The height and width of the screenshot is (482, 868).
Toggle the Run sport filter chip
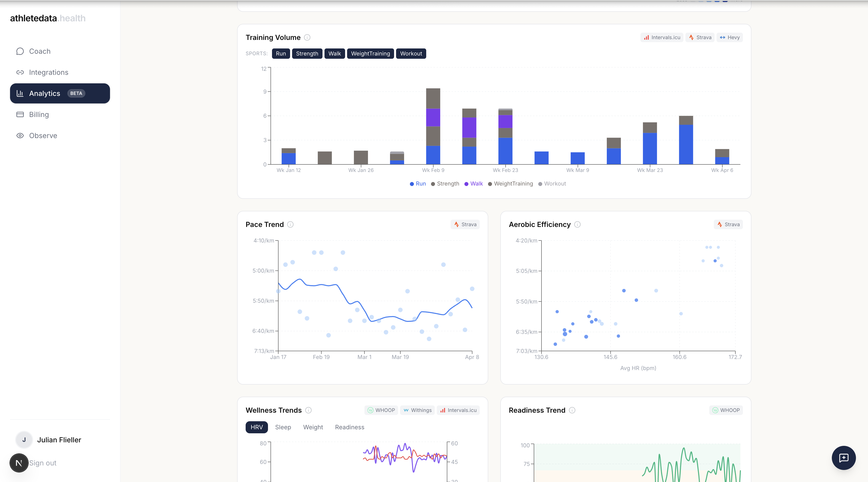coord(281,53)
